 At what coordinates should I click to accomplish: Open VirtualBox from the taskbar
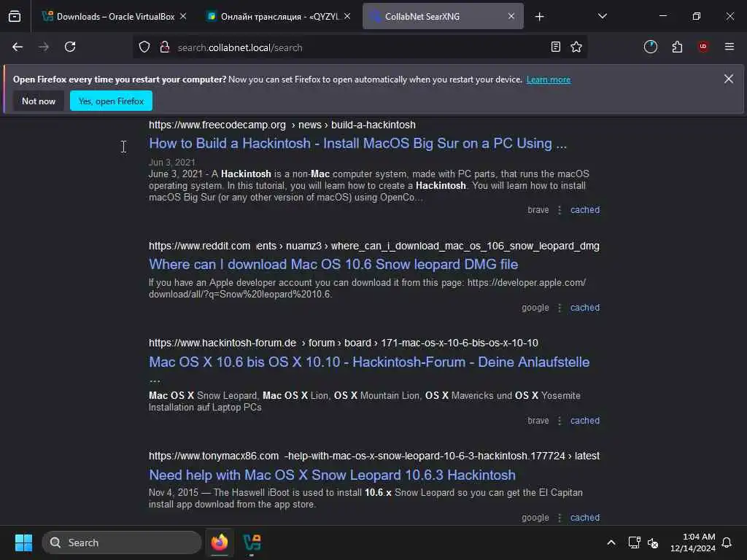(x=252, y=542)
